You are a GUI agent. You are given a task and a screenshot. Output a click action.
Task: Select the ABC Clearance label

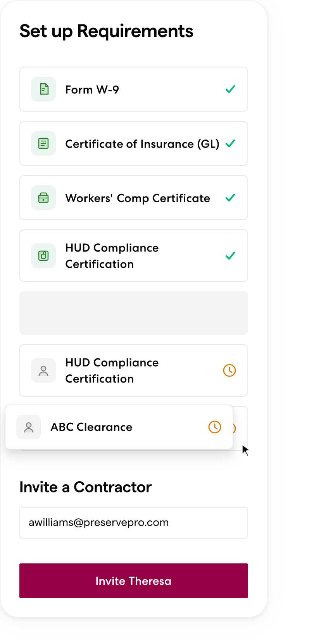pos(91,427)
